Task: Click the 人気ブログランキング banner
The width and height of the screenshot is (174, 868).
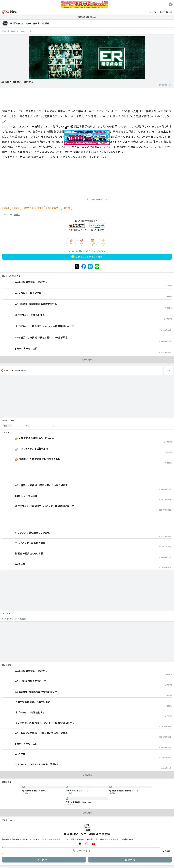Action: (x=77, y=225)
